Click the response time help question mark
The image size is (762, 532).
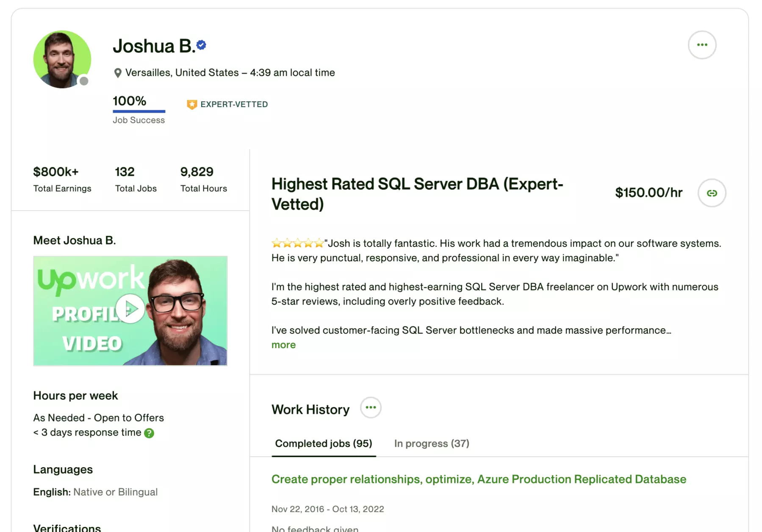149,433
